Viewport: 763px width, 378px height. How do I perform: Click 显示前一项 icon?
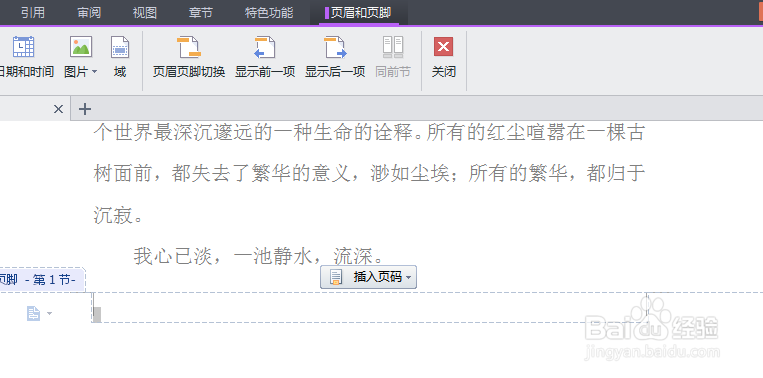click(265, 47)
